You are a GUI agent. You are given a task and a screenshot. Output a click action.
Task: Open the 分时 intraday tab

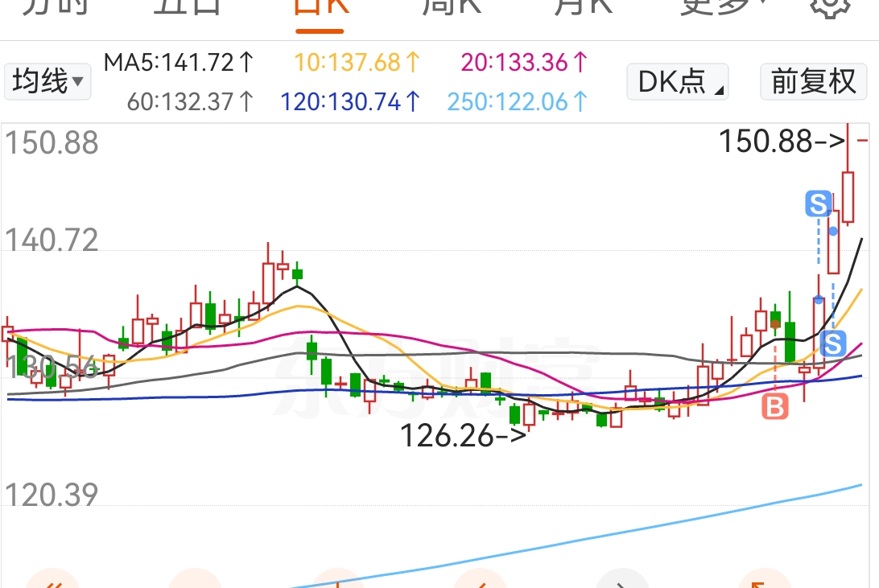pyautogui.click(x=56, y=6)
